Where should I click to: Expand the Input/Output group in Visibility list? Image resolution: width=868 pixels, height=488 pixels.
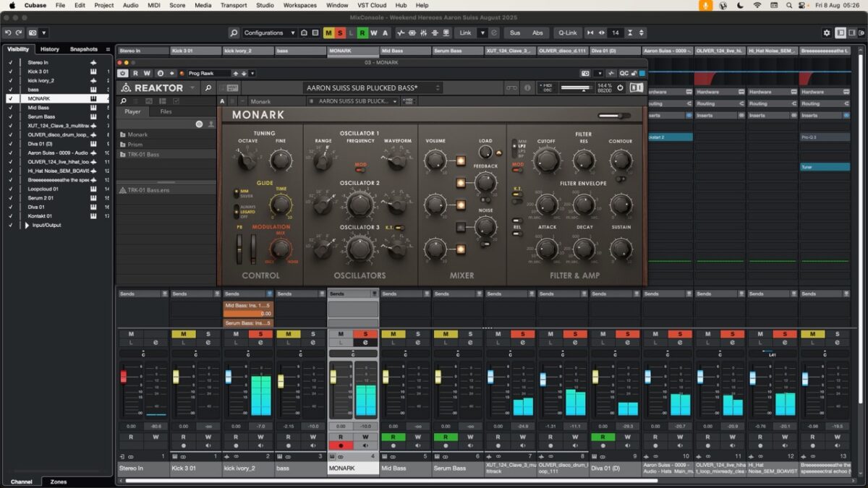coord(27,225)
